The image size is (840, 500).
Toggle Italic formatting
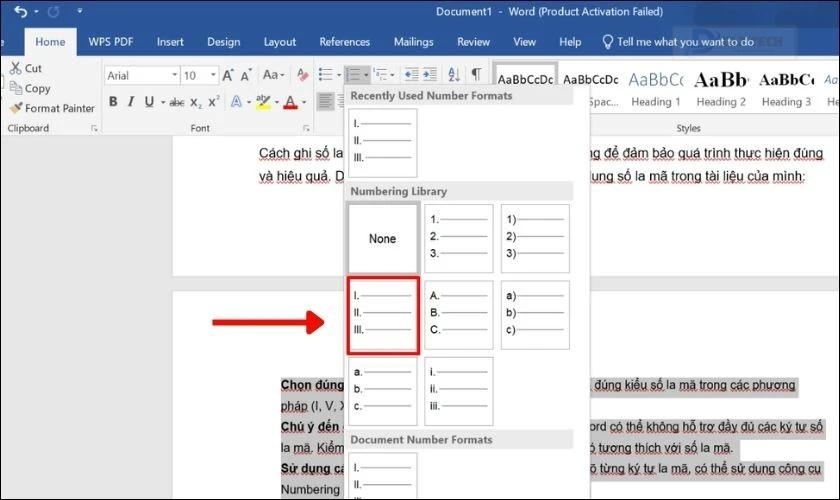click(131, 101)
